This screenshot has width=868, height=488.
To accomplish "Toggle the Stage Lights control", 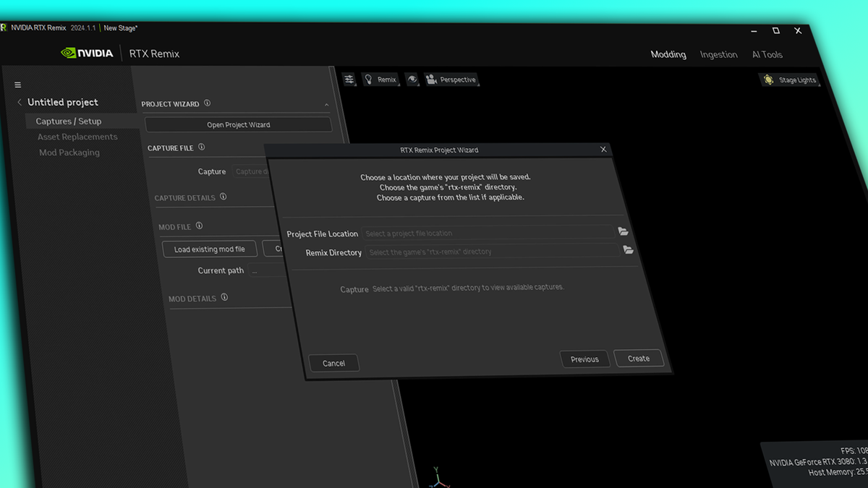I will coord(790,80).
